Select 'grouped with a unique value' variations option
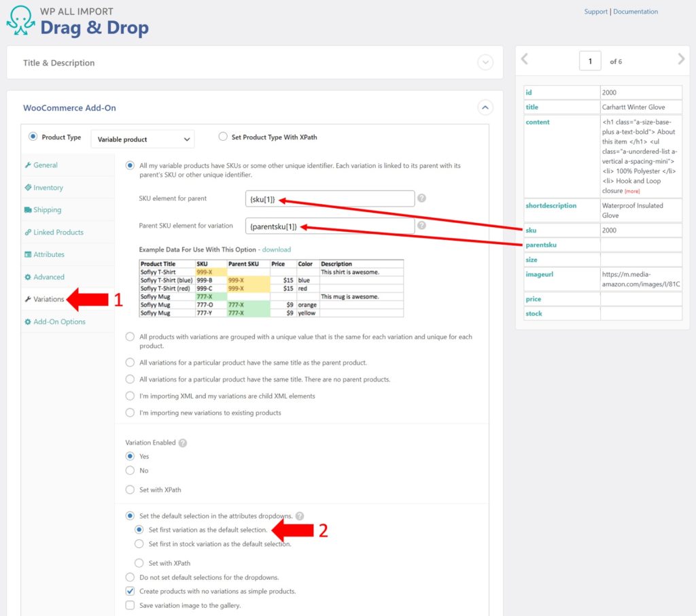The image size is (696, 616). (x=130, y=337)
